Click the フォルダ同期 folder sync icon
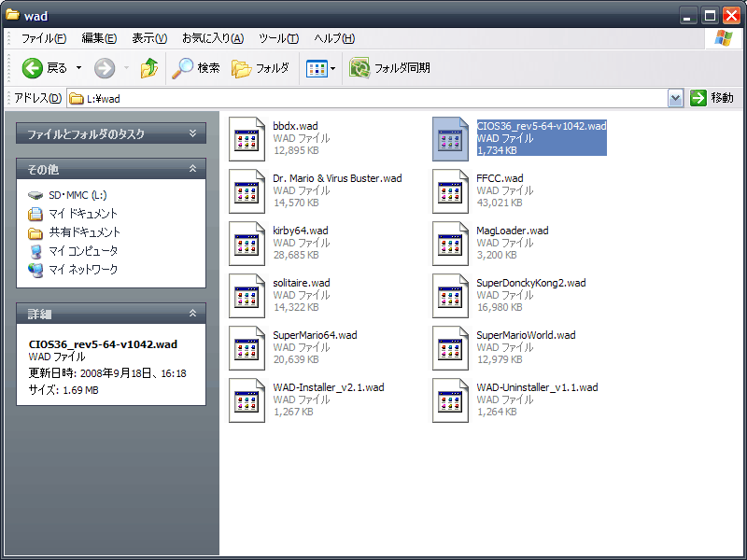Screen dimensions: 747x560 [359, 68]
